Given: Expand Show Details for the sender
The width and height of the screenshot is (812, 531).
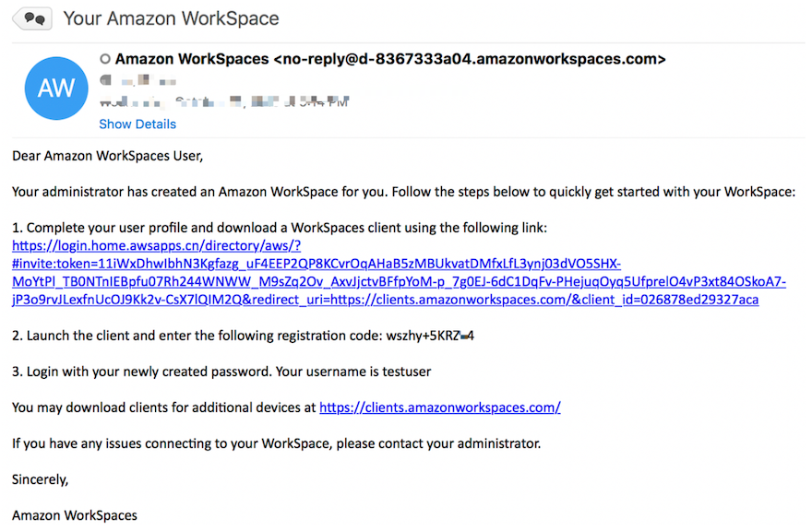Looking at the screenshot, I should (137, 124).
